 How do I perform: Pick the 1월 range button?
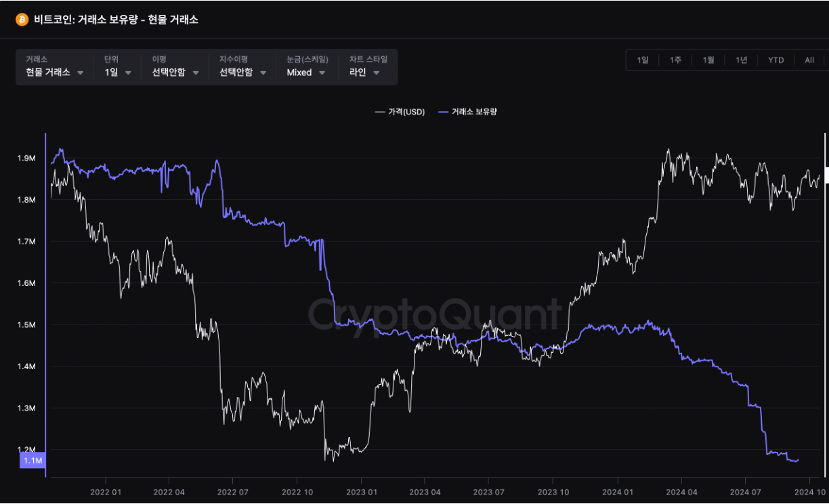(708, 60)
